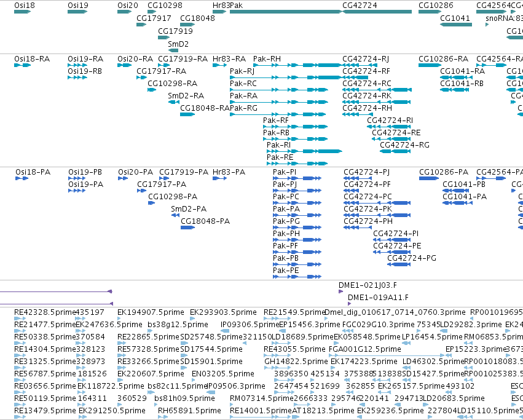
Task: Click the Pak-RF transcript label
Action: coord(276,120)
